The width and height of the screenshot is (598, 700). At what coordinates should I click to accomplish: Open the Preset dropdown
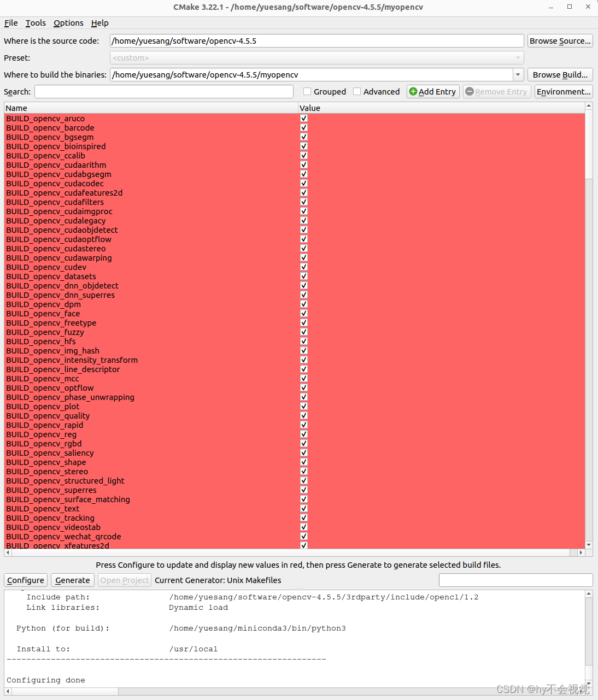(518, 57)
